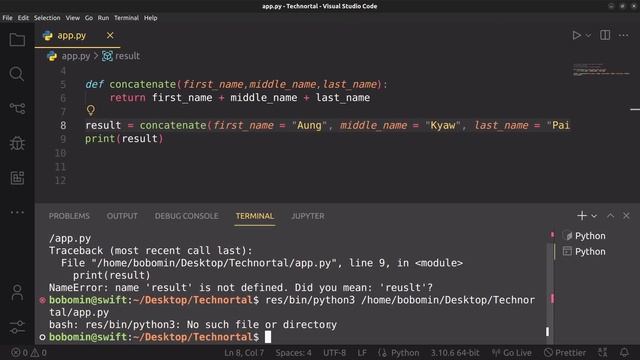This screenshot has height=360, width=640.
Task: Click the def concatenate line 5
Action: [236, 84]
